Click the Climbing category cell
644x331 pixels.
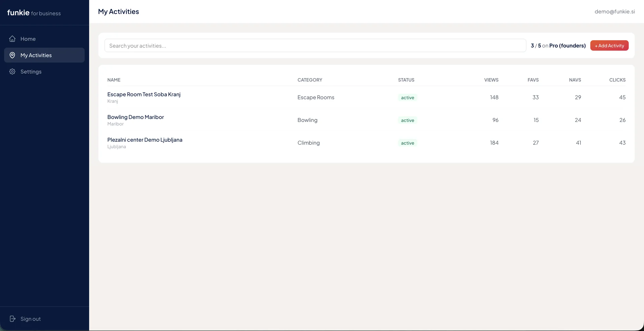[x=309, y=143]
